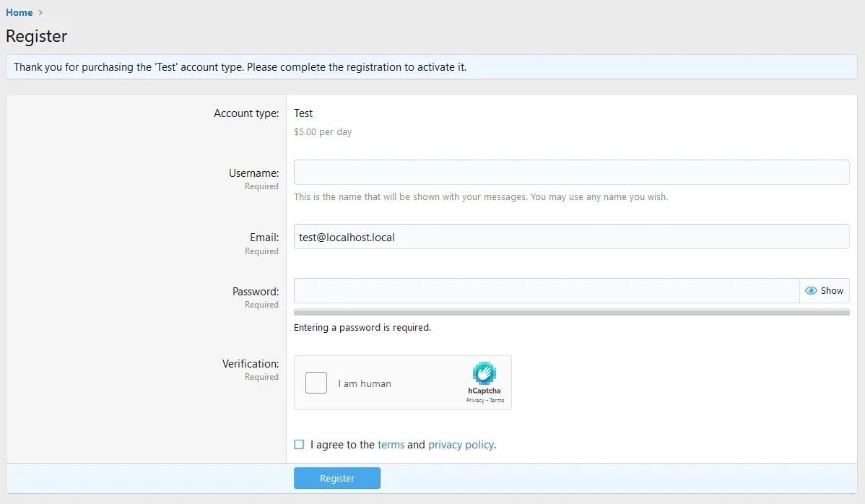The image size is (865, 504).
Task: Focus the Username input field
Action: click(x=570, y=172)
